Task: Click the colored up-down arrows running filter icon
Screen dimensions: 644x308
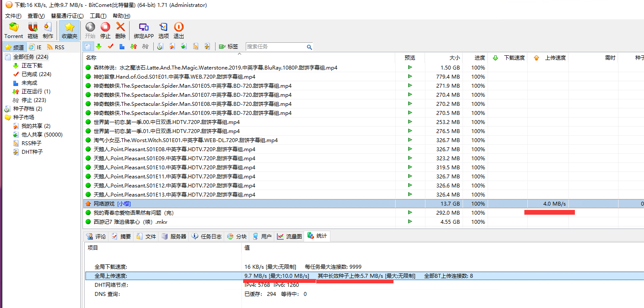Action: click(134, 46)
